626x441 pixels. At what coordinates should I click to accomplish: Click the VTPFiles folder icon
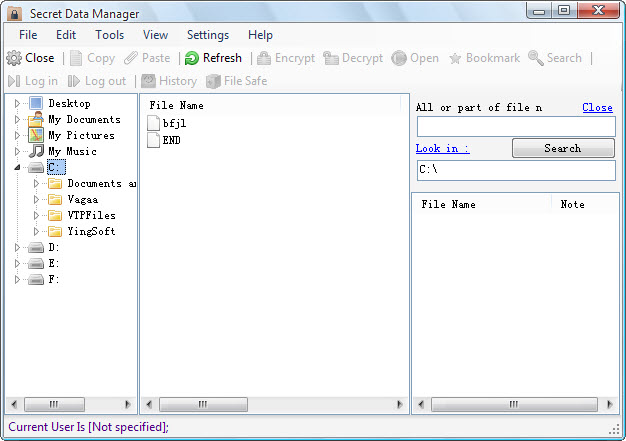pos(55,216)
